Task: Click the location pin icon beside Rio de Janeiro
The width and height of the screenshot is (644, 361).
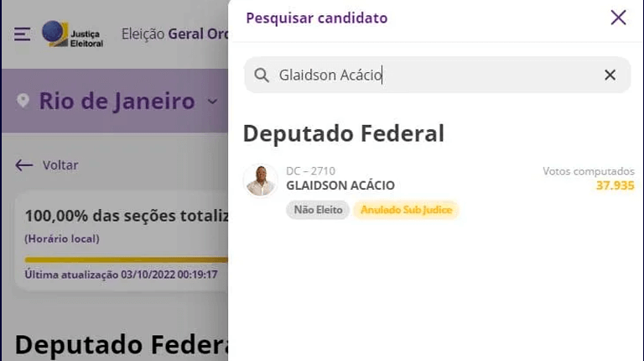Action: point(23,101)
